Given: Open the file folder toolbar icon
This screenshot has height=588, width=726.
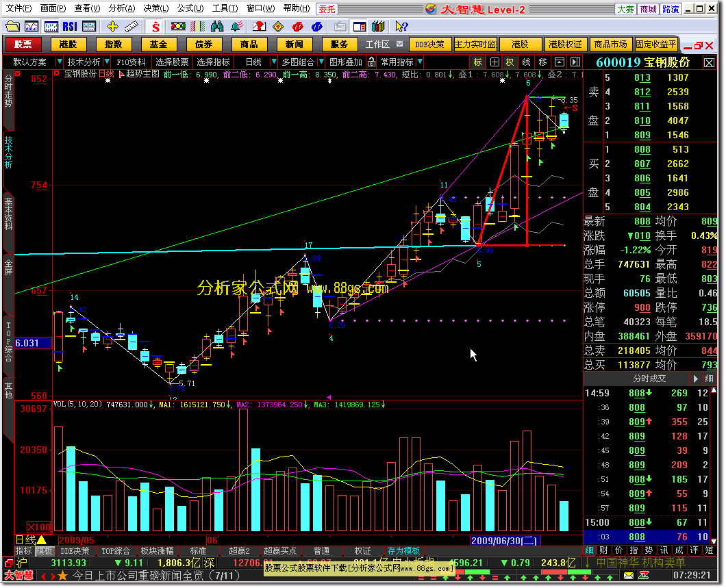Looking at the screenshot, I should (12, 27).
